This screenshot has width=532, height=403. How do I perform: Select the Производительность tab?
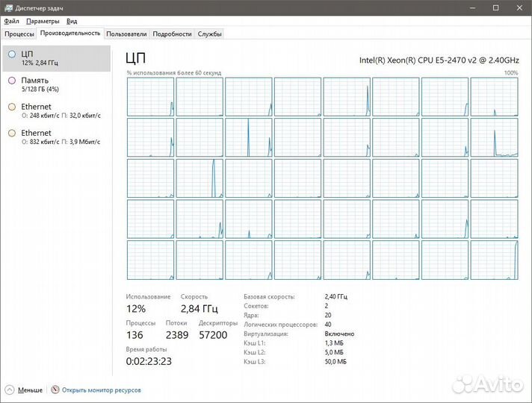(x=70, y=34)
